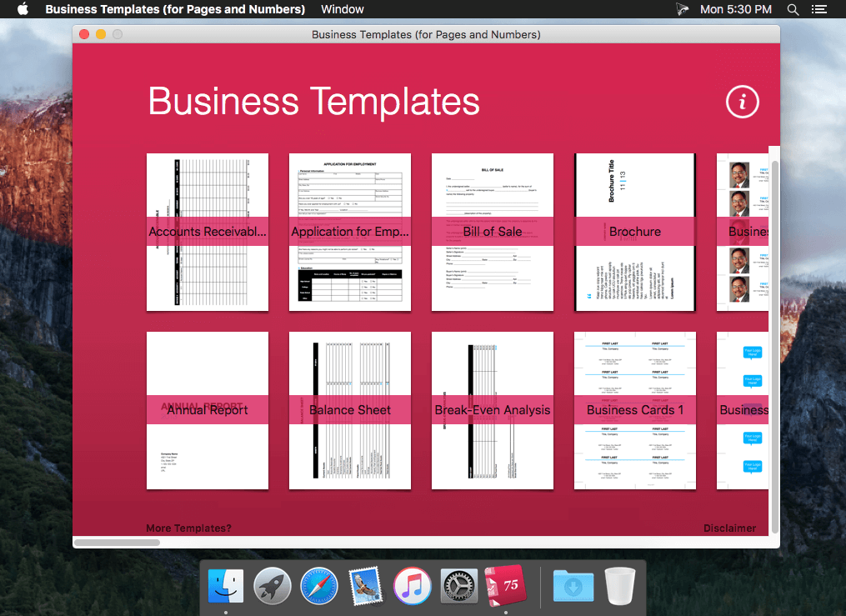
Task: Open the Disclaimer link
Action: [729, 528]
